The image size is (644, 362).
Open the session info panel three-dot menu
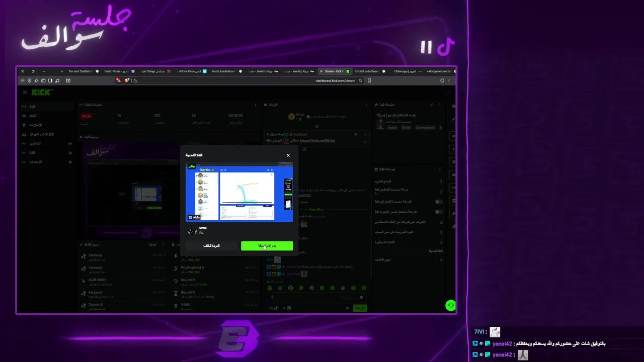coord(256,105)
